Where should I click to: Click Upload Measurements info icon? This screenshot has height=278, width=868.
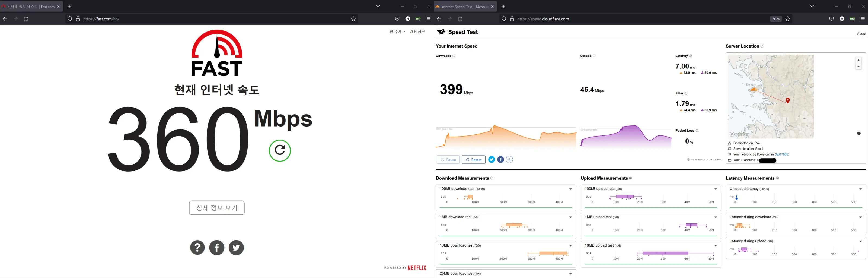[630, 178]
